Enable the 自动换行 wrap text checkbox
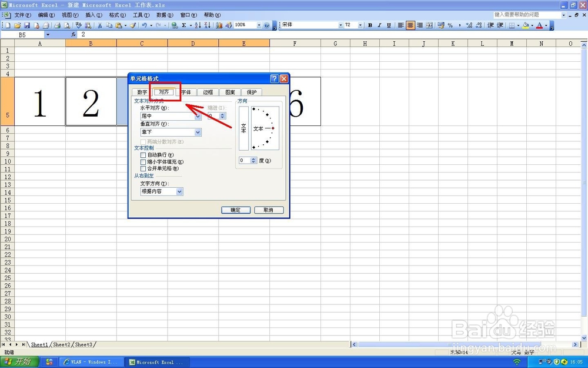The height and width of the screenshot is (368, 588). [x=143, y=155]
